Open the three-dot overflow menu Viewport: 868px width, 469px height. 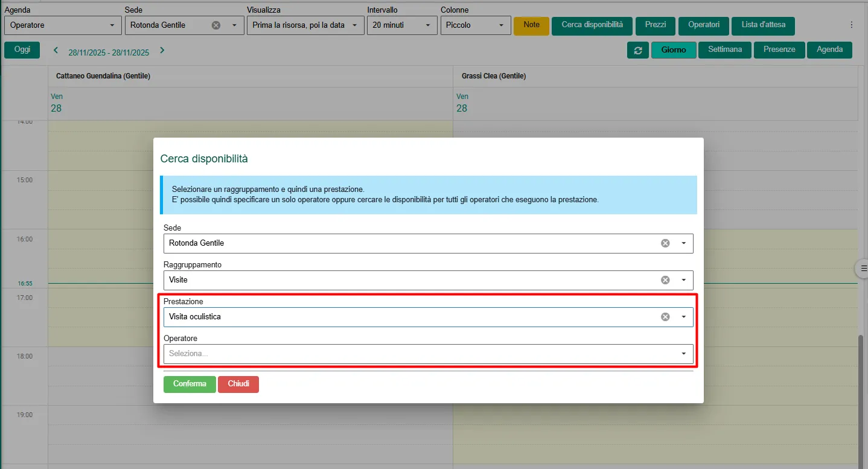851,25
